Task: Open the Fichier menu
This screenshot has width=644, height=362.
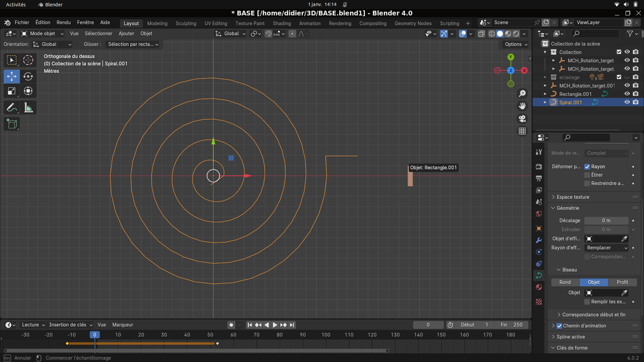Action: pyautogui.click(x=22, y=23)
